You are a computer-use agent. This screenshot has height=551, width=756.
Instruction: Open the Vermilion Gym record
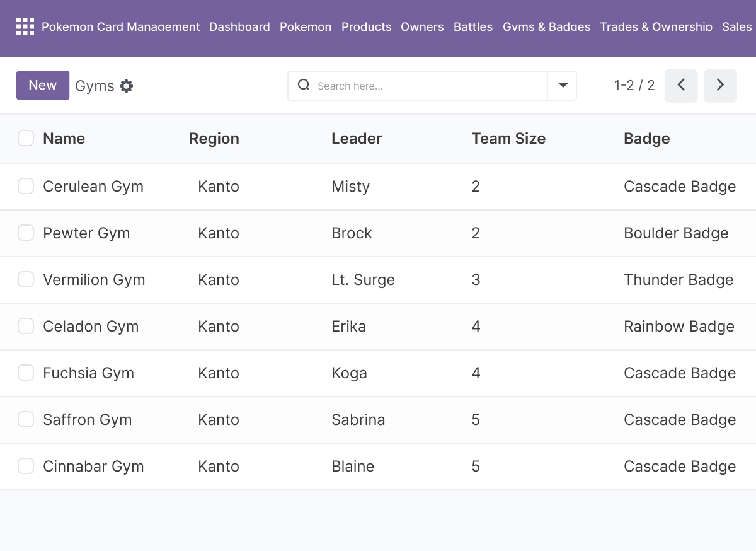click(x=94, y=280)
